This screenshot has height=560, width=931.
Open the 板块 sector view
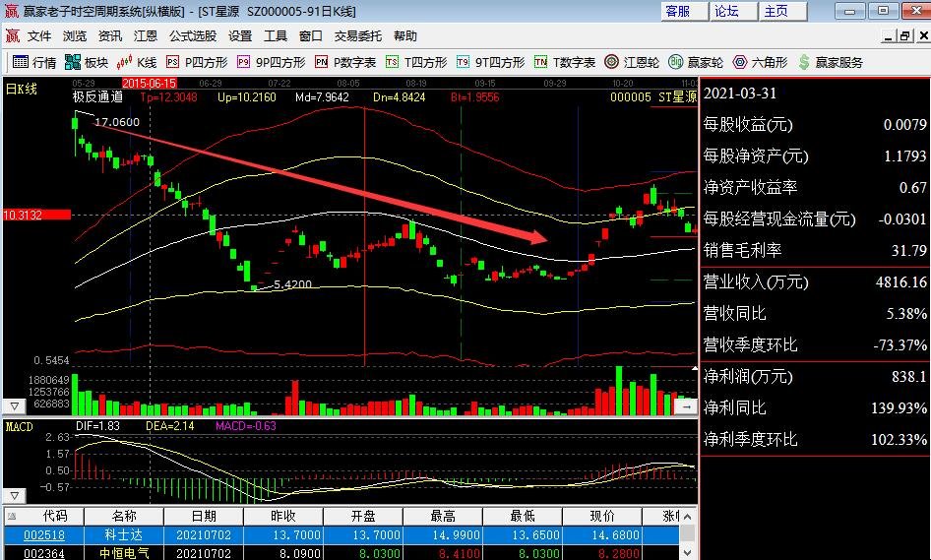(x=87, y=62)
